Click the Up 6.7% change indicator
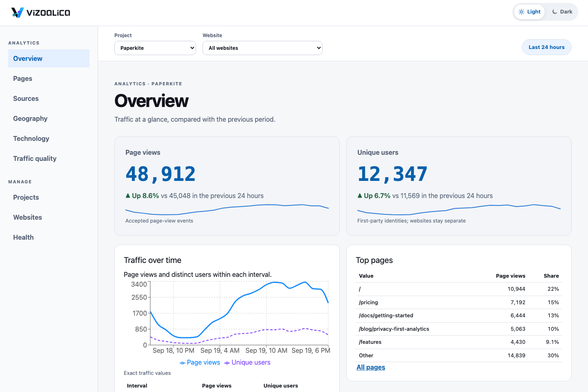 point(374,196)
